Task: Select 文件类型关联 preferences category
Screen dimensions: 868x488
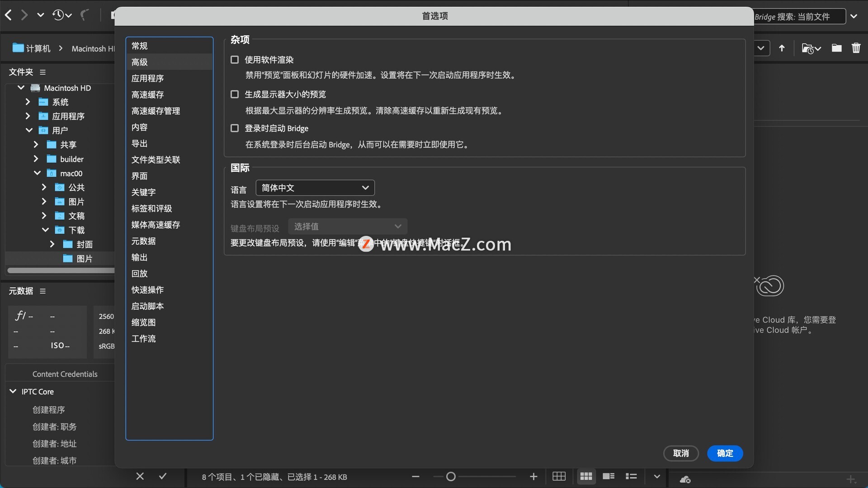Action: point(169,160)
